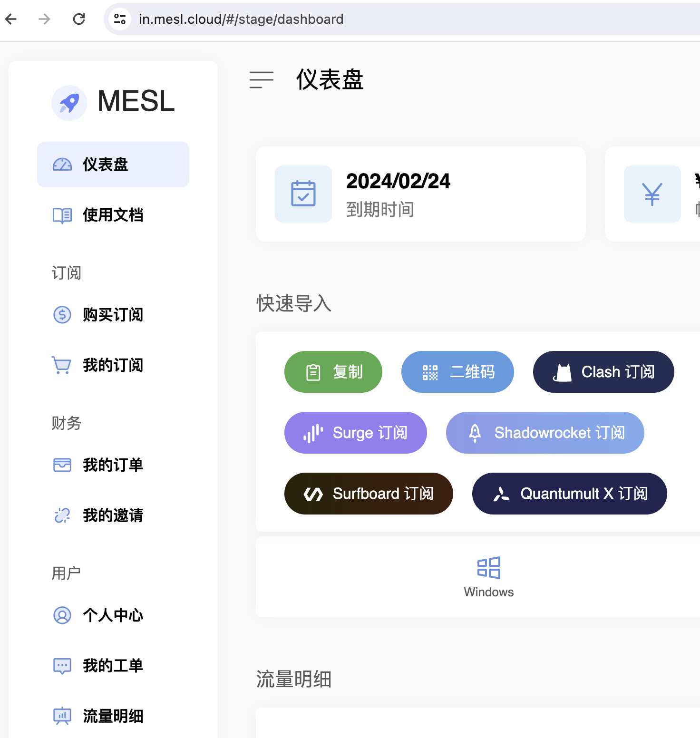This screenshot has width=700, height=738.
Task: Open 我的工单 in the sidebar
Action: pos(113,666)
